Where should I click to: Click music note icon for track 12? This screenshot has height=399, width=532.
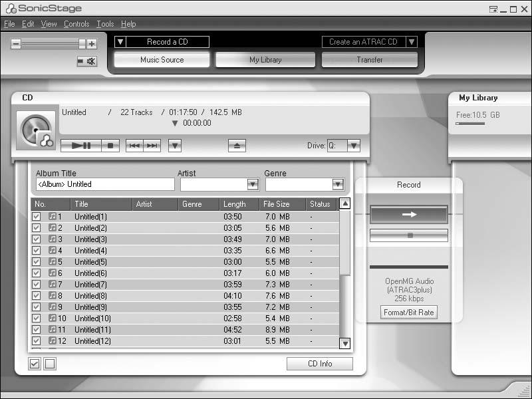(53, 340)
